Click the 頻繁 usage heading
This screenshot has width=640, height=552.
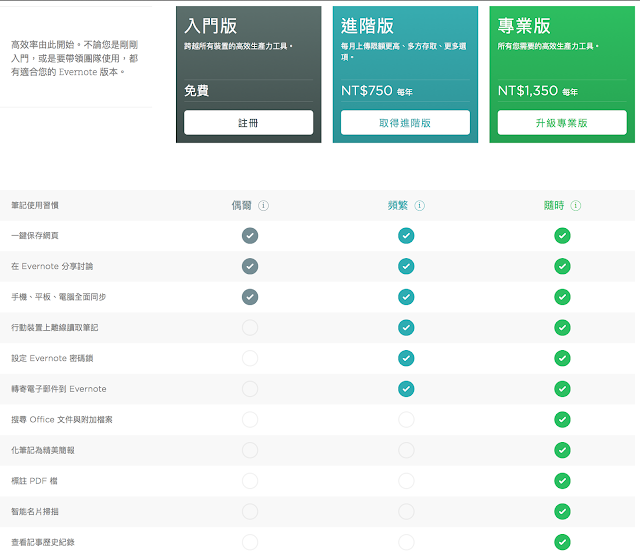point(398,205)
